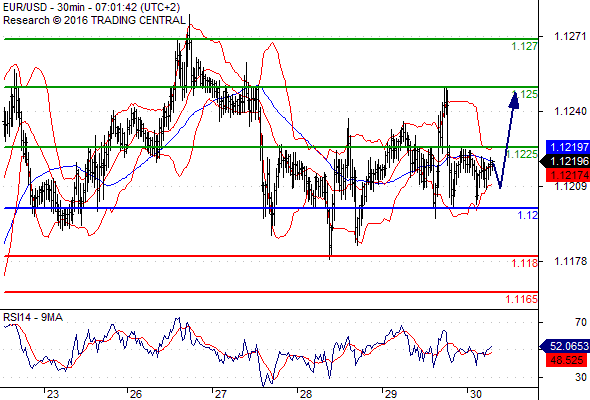
Task: Click the chart title 'EUR/USD - 30min - 07:01:42 (UTC+2)'
Action: (91, 7)
